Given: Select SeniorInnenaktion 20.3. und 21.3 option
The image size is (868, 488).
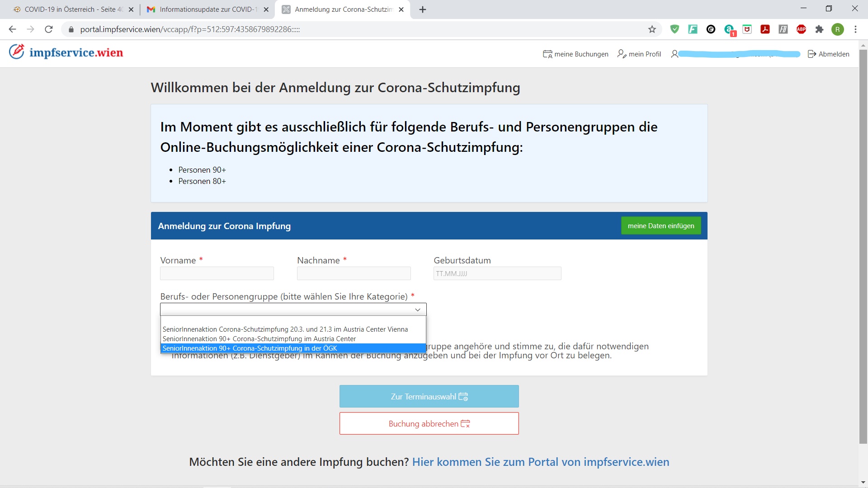Looking at the screenshot, I should point(285,329).
